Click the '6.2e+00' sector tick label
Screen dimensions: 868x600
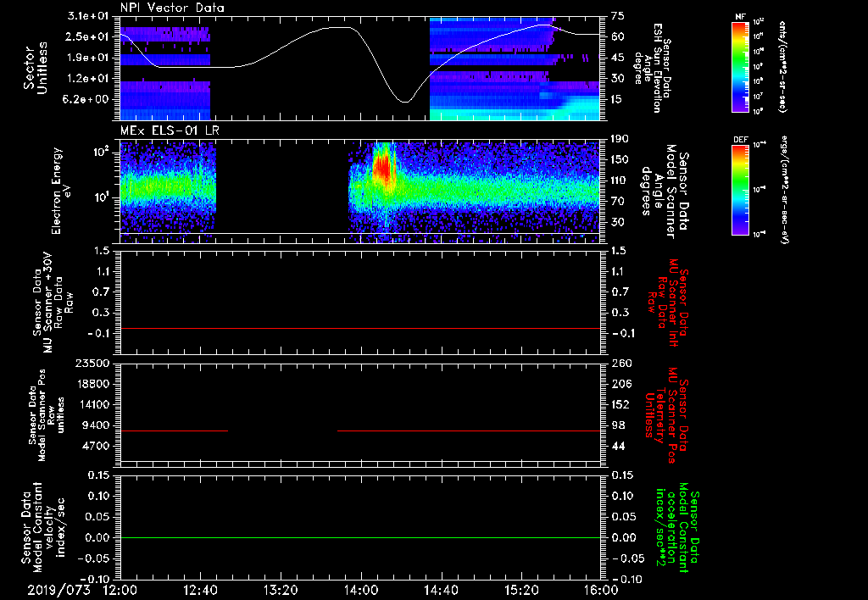87,99
